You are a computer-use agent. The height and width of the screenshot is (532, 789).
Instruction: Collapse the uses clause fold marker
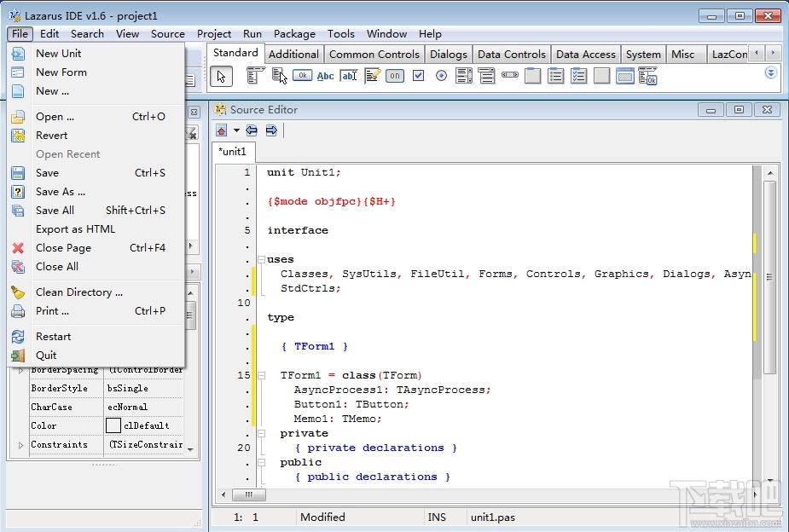(x=261, y=259)
